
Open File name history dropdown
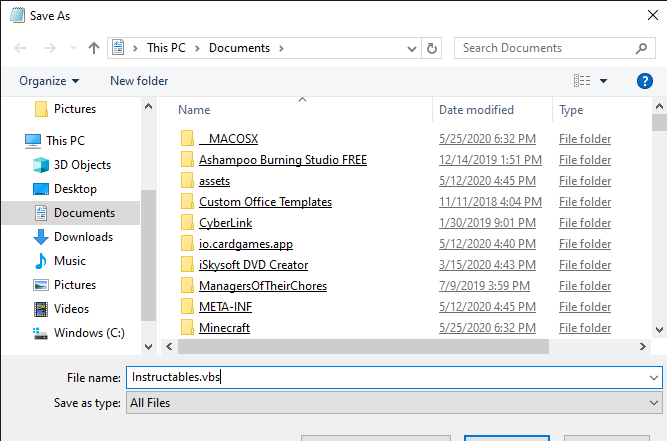pos(654,378)
